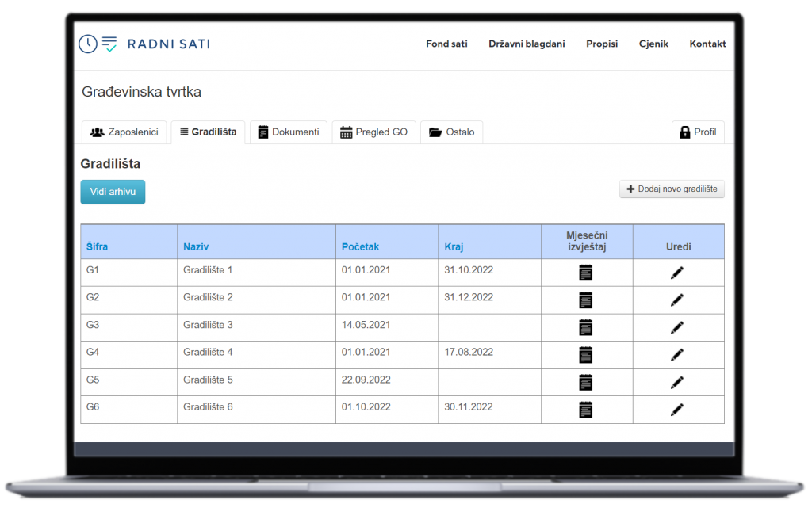Click the Radni Sati logo
This screenshot has width=812, height=519.
tap(144, 44)
